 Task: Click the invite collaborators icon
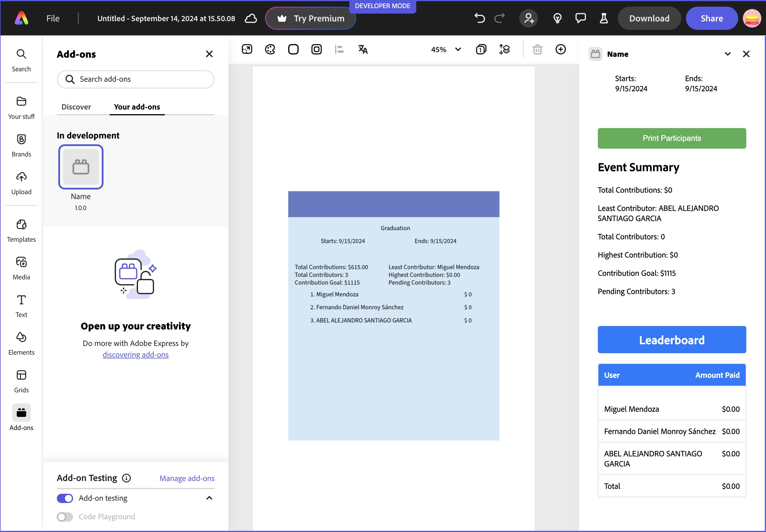tap(529, 18)
